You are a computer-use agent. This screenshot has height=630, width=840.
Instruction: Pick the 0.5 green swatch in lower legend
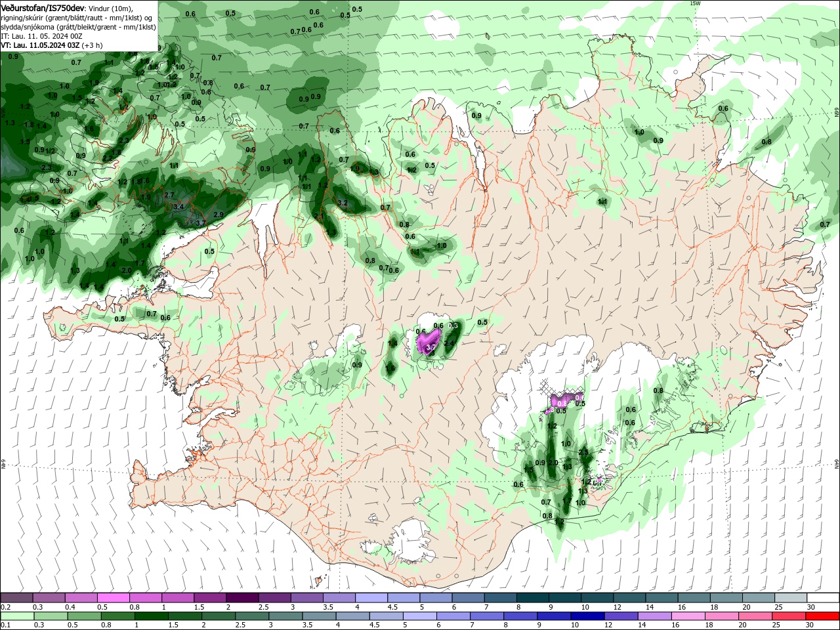coord(84,616)
